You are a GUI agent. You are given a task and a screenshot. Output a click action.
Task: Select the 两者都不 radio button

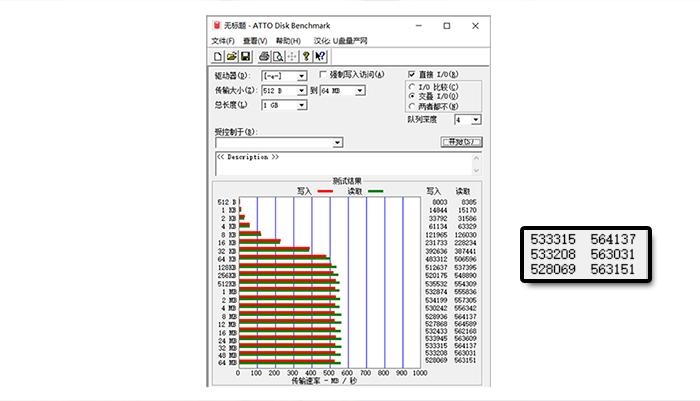412,106
